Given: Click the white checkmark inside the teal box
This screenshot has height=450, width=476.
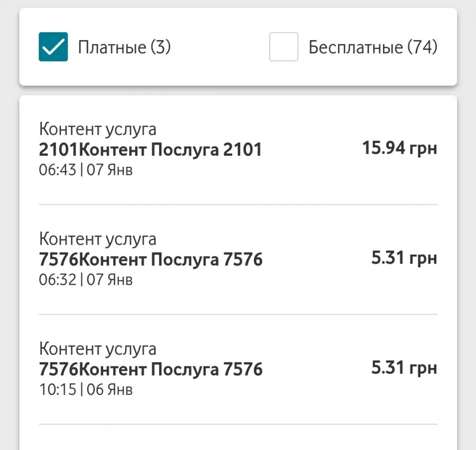Looking at the screenshot, I should [x=53, y=48].
